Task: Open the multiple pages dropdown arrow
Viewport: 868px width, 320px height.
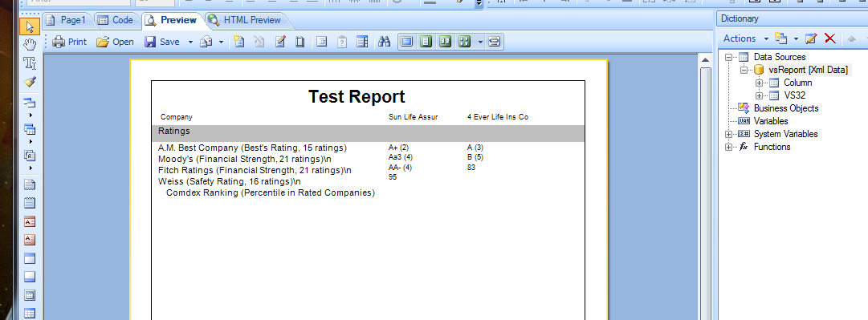Action: click(480, 42)
